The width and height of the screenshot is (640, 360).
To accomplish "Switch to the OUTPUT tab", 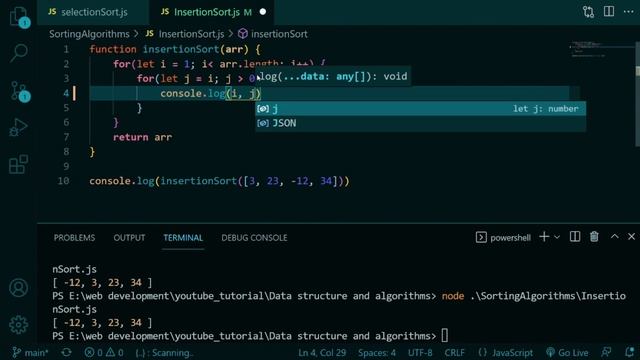I will coord(129,238).
